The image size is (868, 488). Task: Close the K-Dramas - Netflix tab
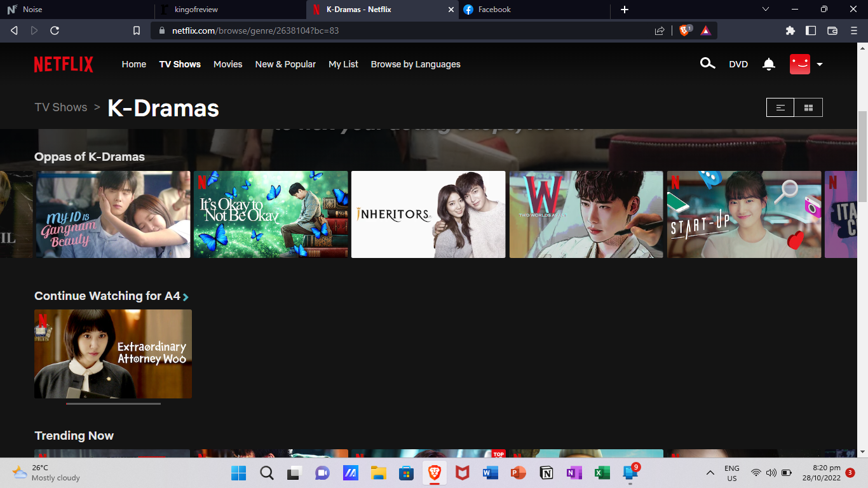[x=451, y=10]
